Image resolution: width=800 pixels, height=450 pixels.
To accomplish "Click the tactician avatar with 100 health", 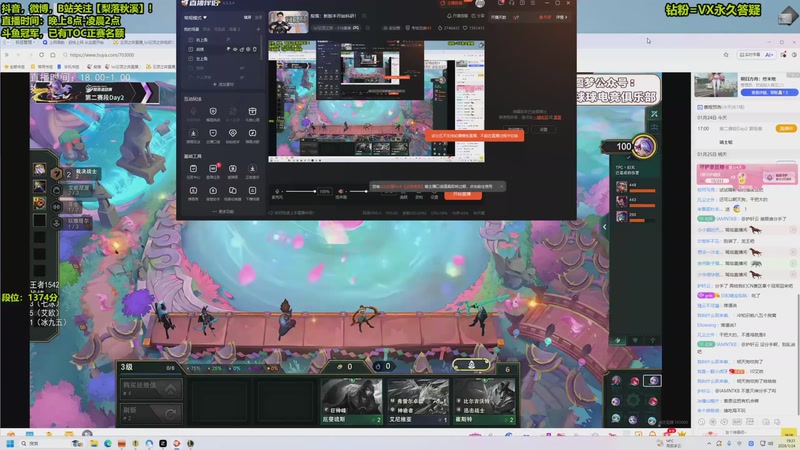I will [x=643, y=147].
